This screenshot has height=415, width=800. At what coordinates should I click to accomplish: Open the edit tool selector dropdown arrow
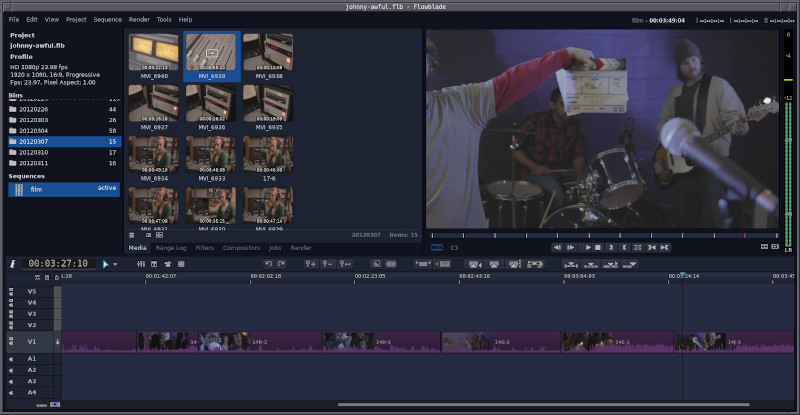point(115,264)
